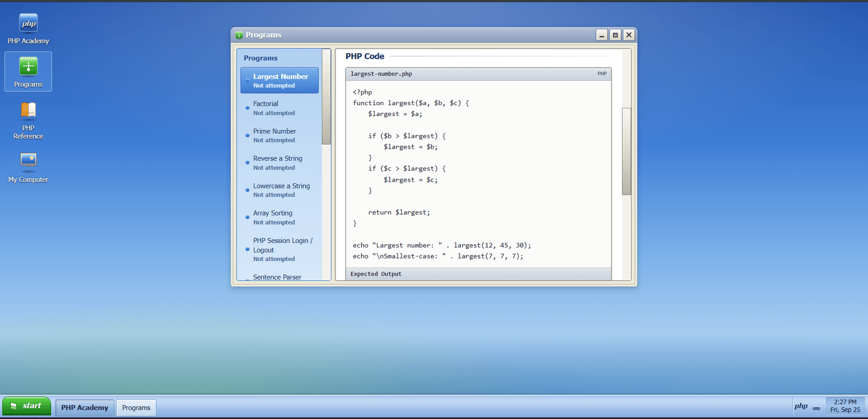The width and height of the screenshot is (868, 419).
Task: Open the PHP Reference book icon
Action: coord(28,120)
